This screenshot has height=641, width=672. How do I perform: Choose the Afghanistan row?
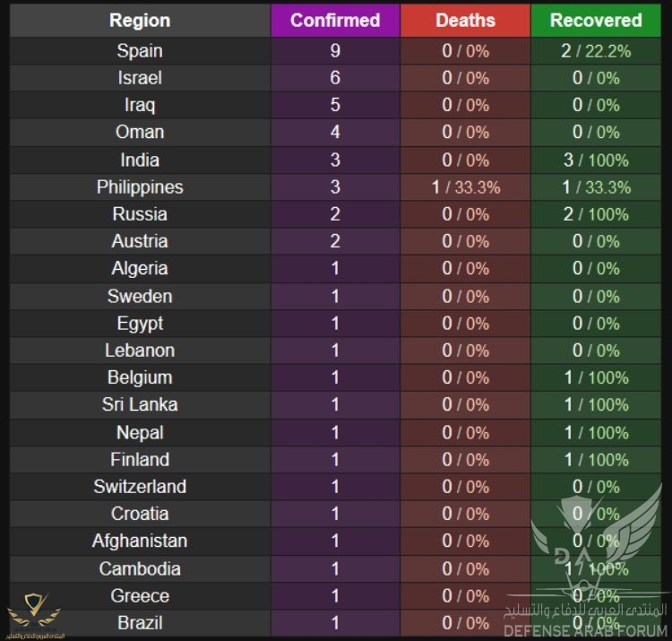pyautogui.click(x=335, y=541)
